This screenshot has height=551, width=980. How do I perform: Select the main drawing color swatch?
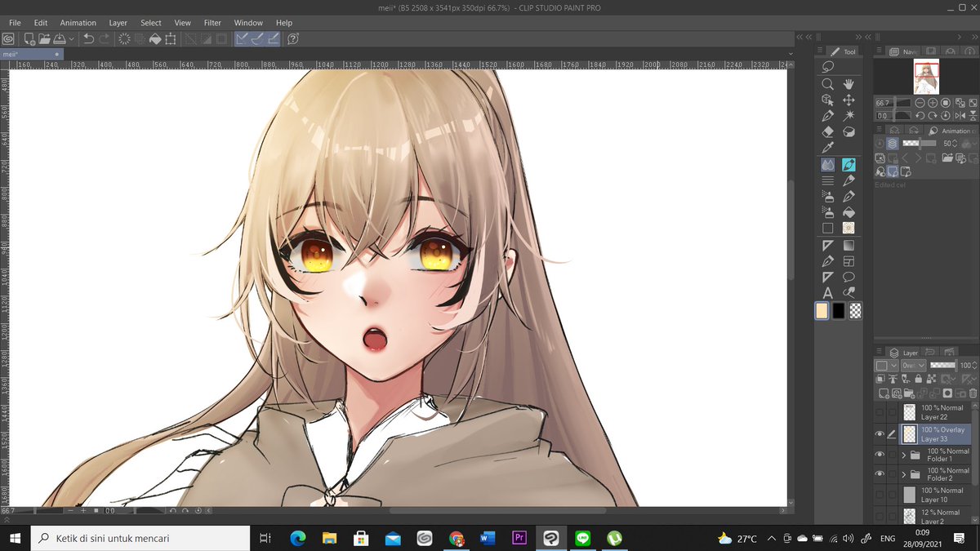(822, 310)
